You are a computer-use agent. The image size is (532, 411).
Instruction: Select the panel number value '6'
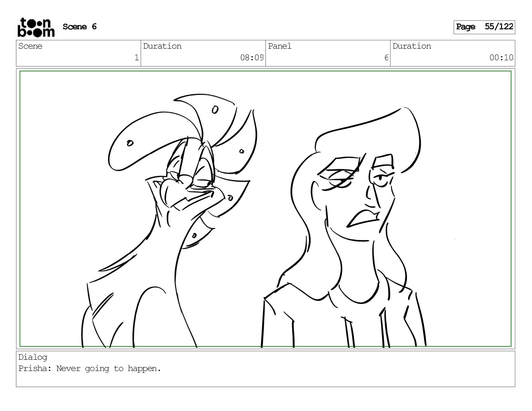(386, 58)
